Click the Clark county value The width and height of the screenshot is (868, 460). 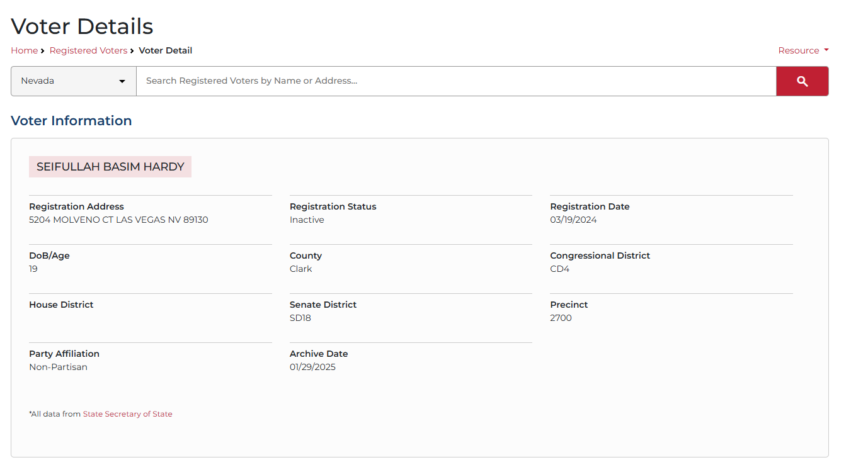click(300, 269)
